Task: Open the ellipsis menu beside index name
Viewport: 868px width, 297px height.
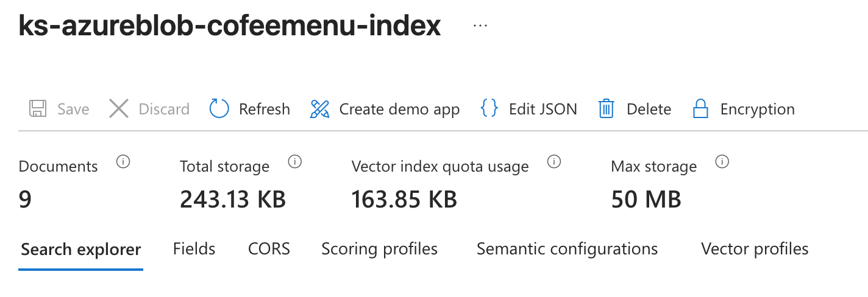Action: tap(480, 27)
